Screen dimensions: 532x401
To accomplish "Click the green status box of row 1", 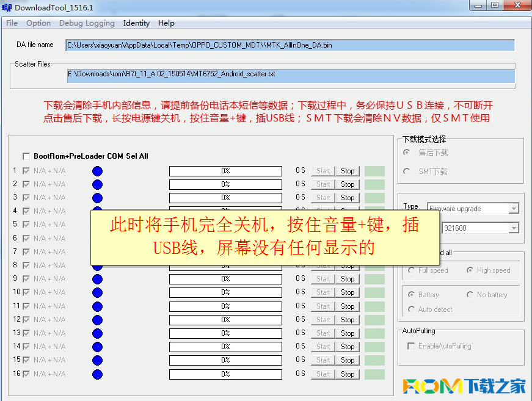I will tap(374, 171).
